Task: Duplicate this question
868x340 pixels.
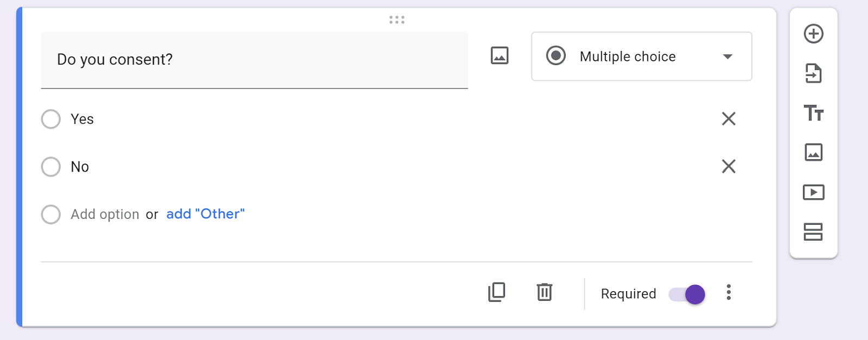Action: tap(496, 292)
